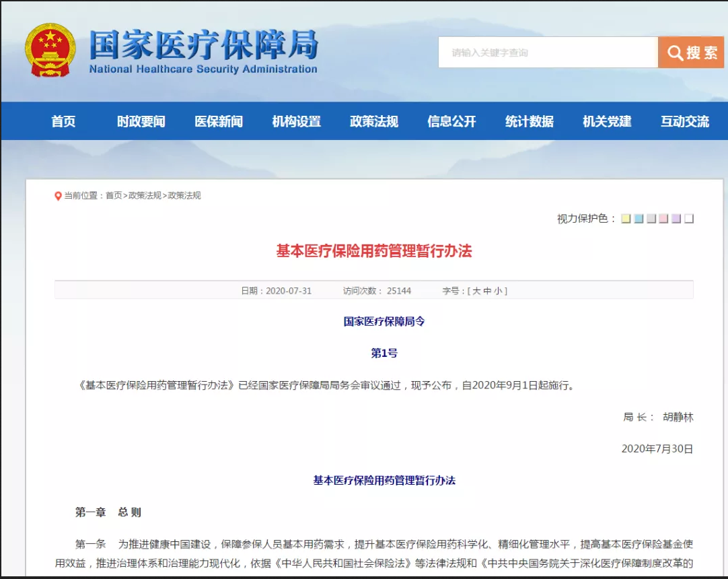This screenshot has height=579, width=728.
Task: Select the purple eye-protection color swatch
Action: coord(676,218)
